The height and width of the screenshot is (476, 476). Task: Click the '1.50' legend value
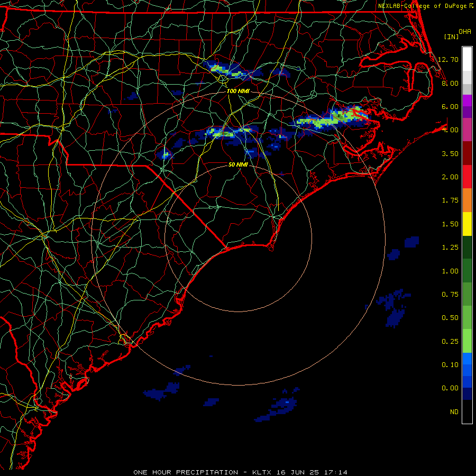(450, 224)
